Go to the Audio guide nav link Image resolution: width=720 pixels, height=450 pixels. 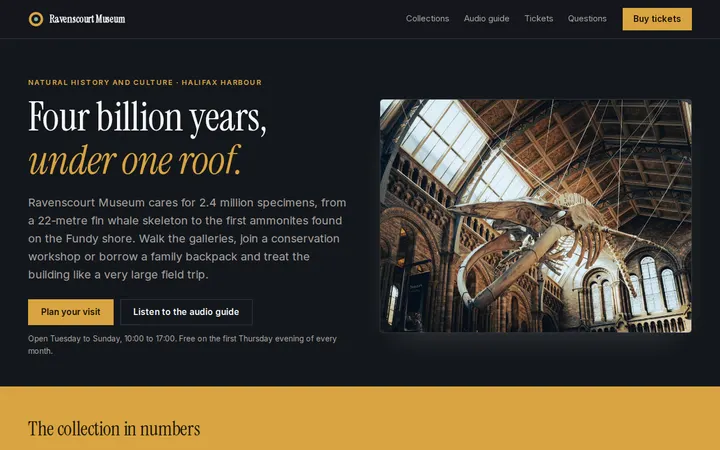point(486,19)
